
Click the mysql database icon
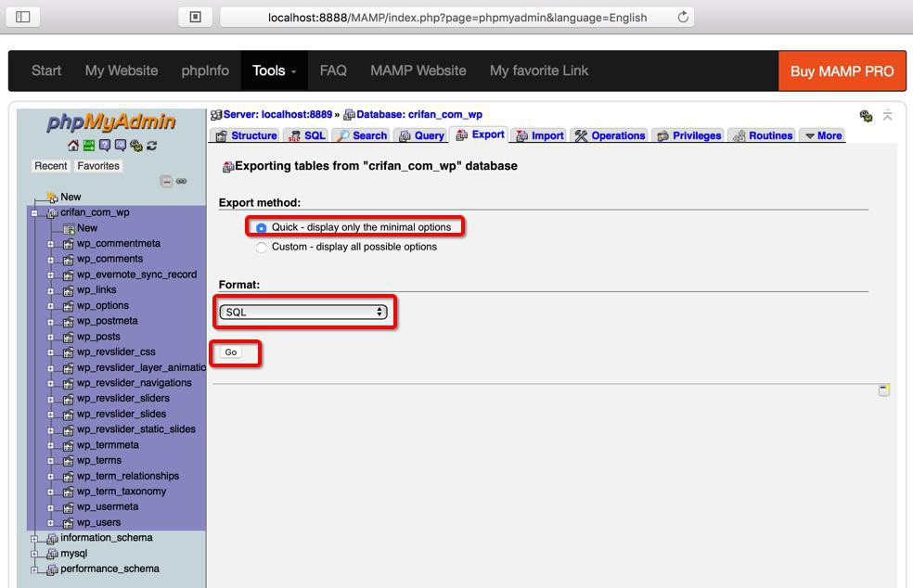pos(52,554)
